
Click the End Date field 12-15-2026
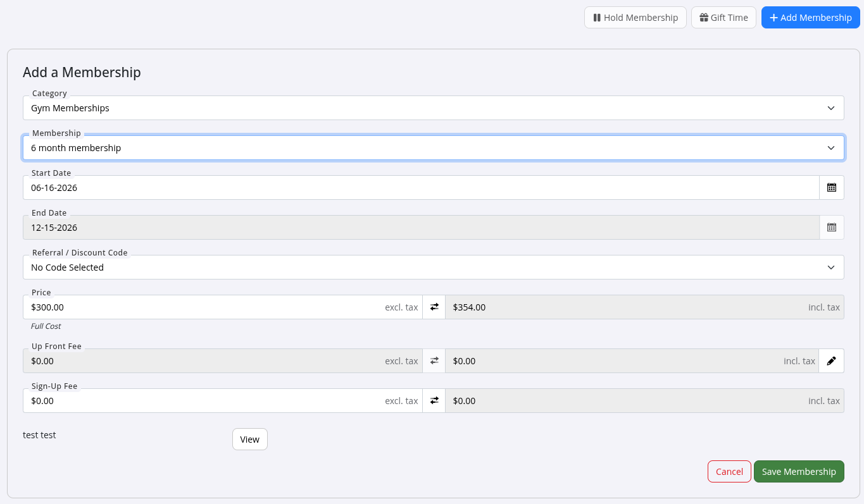point(421,227)
